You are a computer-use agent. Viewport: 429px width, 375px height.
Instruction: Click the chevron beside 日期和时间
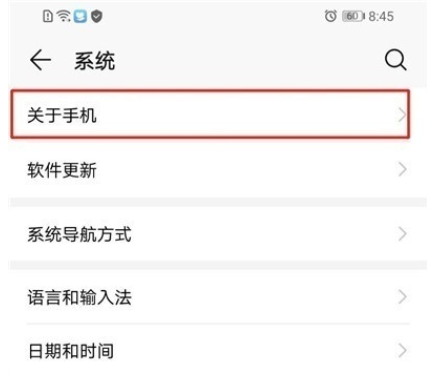click(x=402, y=351)
